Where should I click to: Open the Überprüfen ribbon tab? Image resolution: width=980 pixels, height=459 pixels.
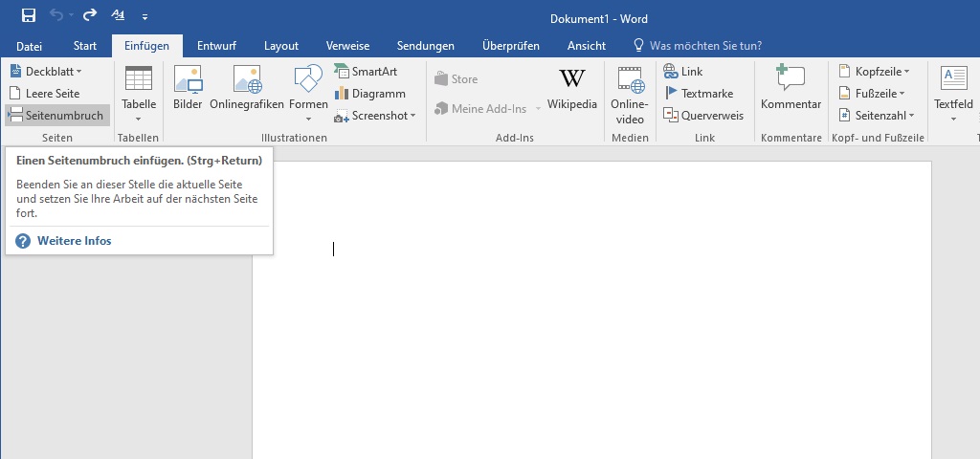(510, 46)
